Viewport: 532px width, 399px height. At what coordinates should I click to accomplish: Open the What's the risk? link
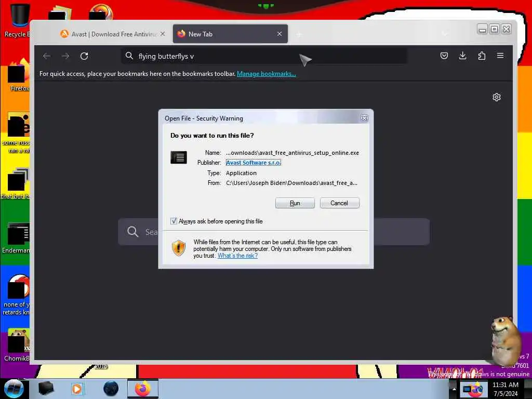point(237,256)
